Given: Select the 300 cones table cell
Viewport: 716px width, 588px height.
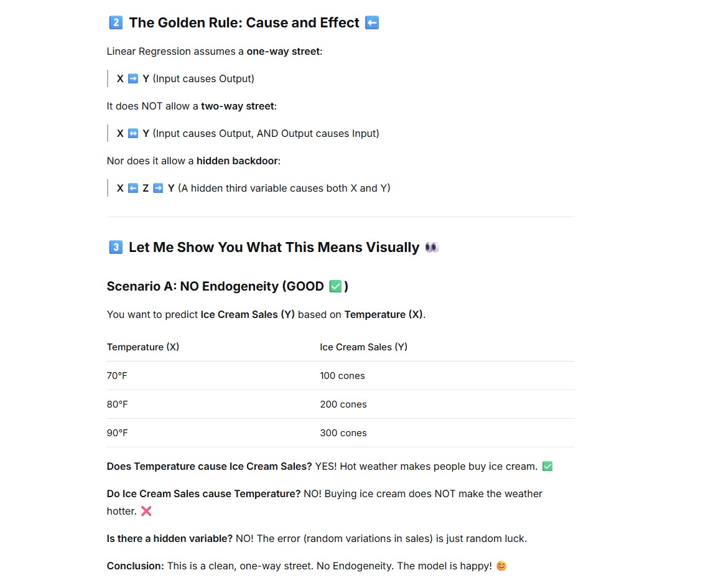Looking at the screenshot, I should [x=343, y=433].
